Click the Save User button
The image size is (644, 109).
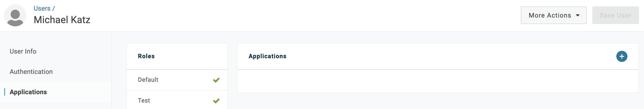pyautogui.click(x=615, y=15)
